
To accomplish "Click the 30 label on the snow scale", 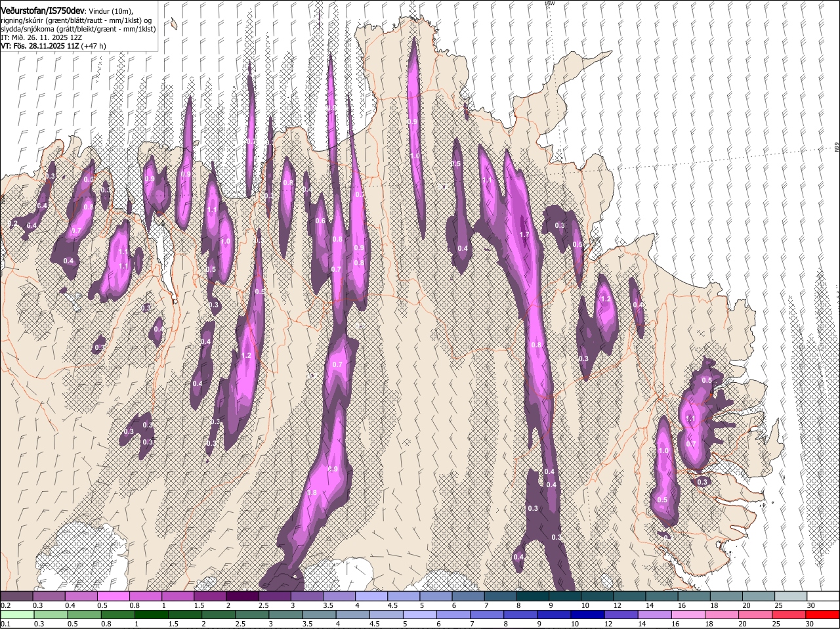I will click(x=811, y=605).
